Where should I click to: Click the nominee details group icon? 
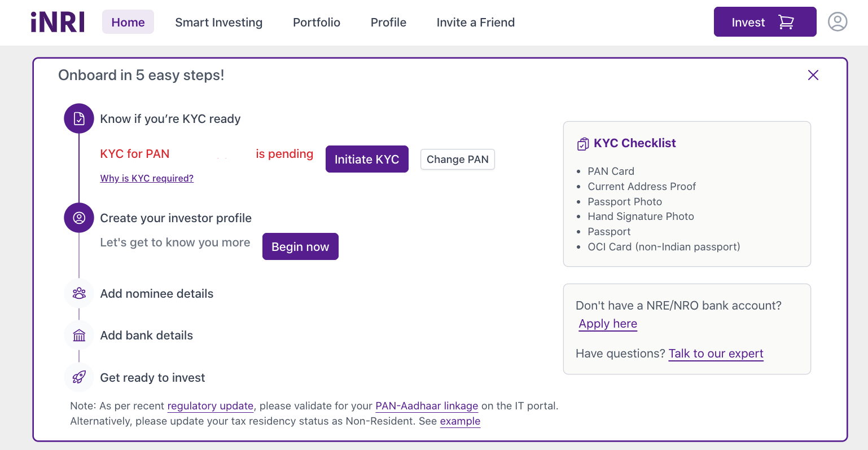coord(78,293)
